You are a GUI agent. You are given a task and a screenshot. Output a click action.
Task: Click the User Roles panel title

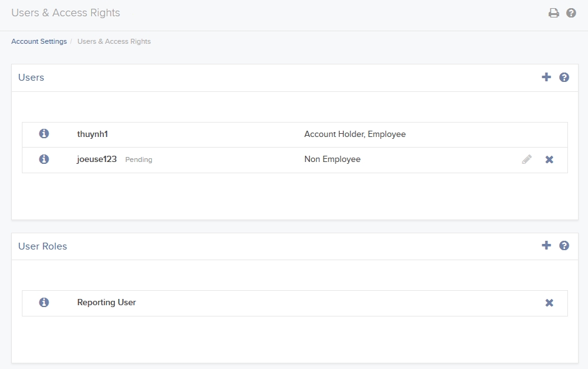[42, 246]
